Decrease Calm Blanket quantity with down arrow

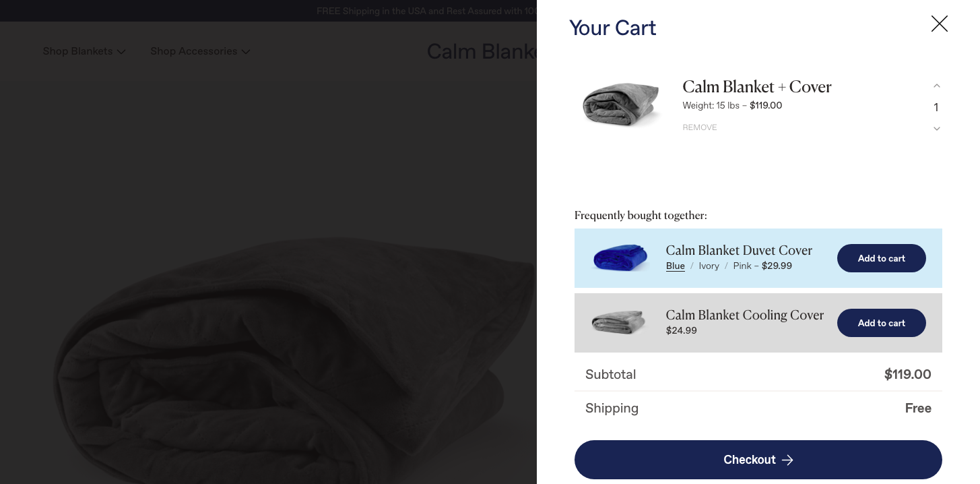click(936, 129)
